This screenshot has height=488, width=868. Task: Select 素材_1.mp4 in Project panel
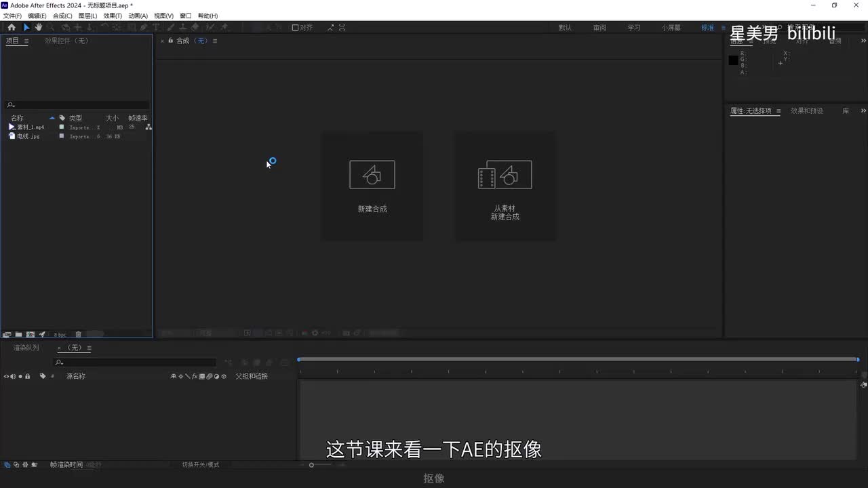coord(31,127)
